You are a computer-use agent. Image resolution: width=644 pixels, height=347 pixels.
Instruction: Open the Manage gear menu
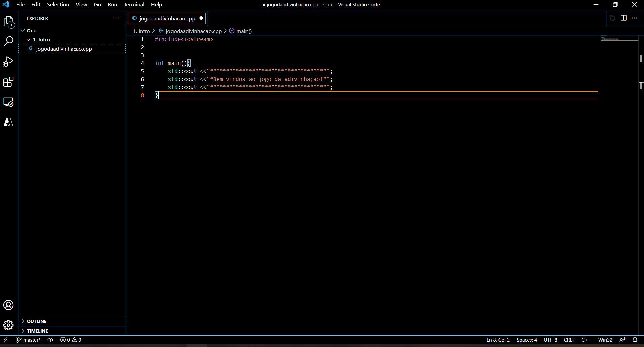point(8,325)
